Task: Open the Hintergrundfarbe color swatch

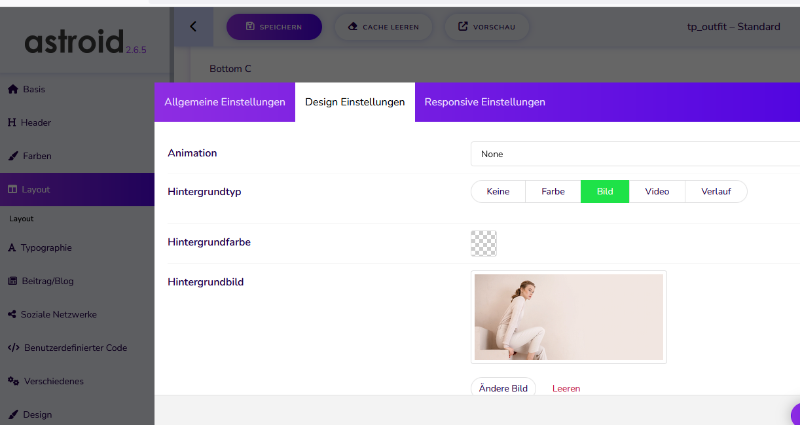Action: coord(484,243)
